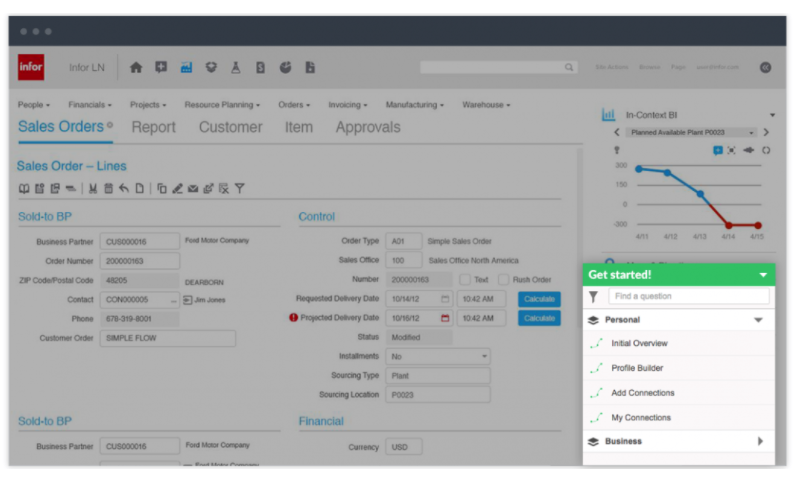
Task: Click the lab flask icon
Action: click(x=236, y=67)
